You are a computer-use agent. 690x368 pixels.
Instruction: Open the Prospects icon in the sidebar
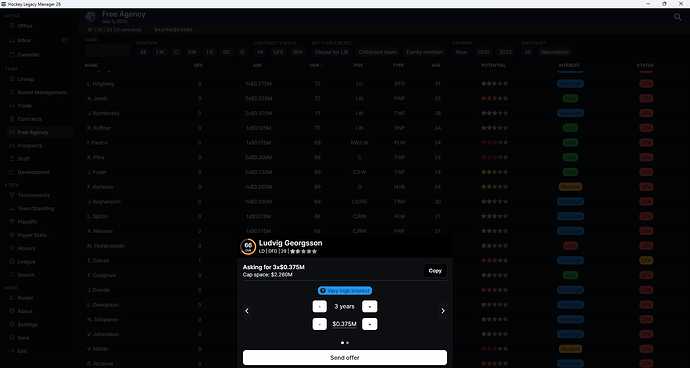11,146
